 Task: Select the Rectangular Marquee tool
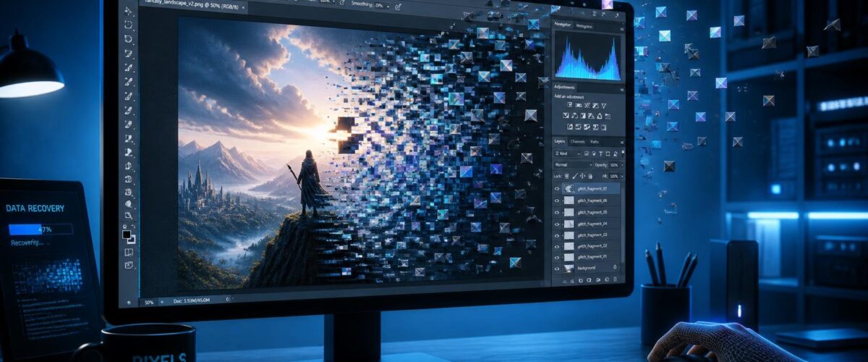point(127,25)
